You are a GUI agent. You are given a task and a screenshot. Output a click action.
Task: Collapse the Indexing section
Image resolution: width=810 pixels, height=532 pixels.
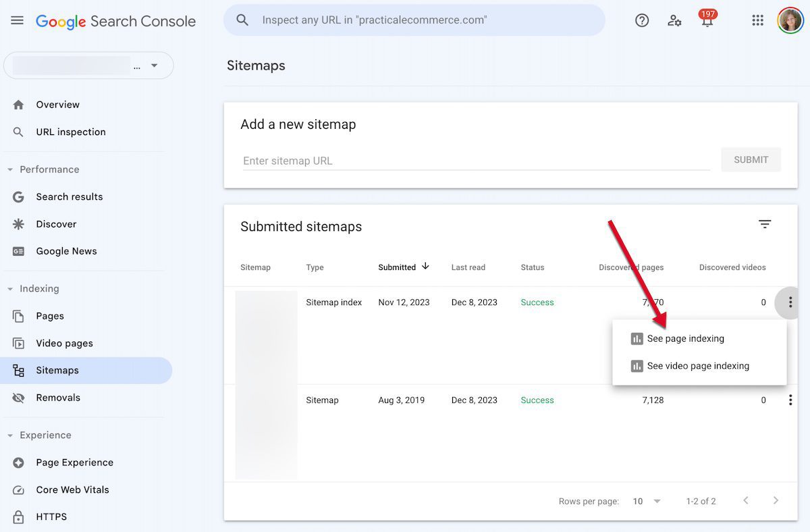click(10, 289)
